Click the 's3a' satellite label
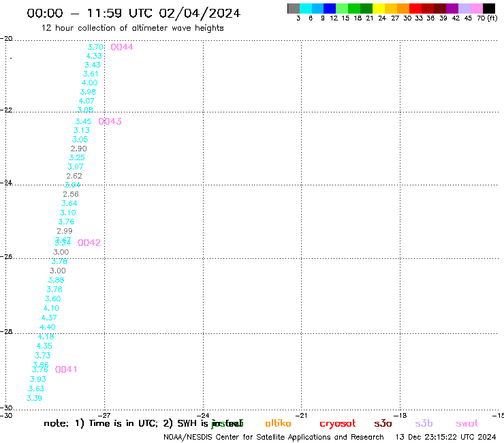Viewport: 504px width, 443px height. [x=383, y=423]
